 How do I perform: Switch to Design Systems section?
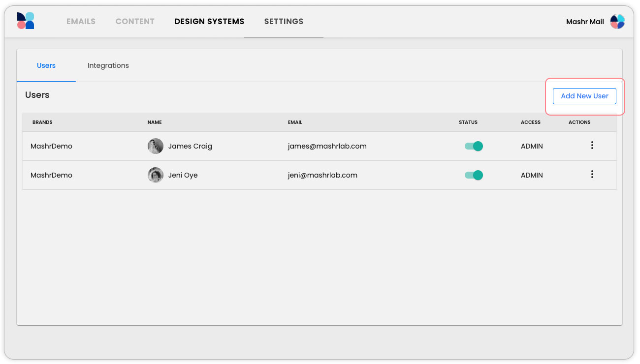pos(209,22)
